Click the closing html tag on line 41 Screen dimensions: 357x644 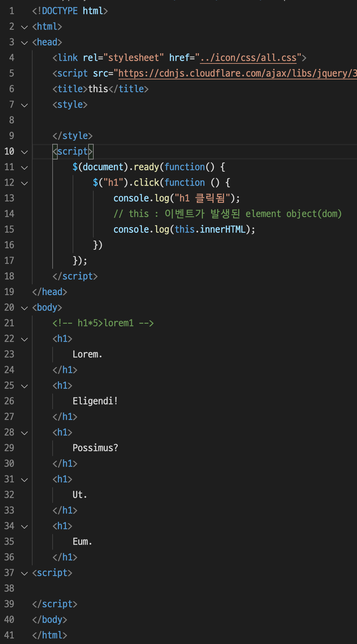[x=50, y=635]
